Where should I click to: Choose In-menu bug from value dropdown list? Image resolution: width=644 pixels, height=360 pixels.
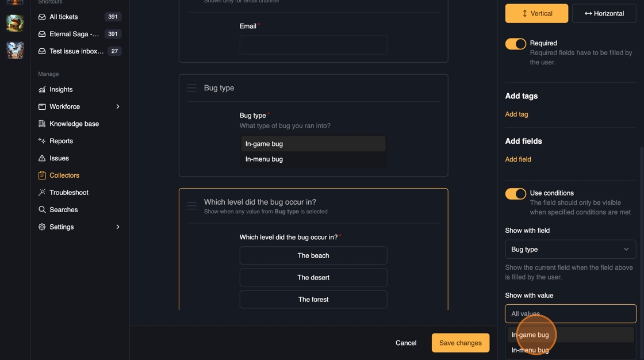tap(530, 350)
